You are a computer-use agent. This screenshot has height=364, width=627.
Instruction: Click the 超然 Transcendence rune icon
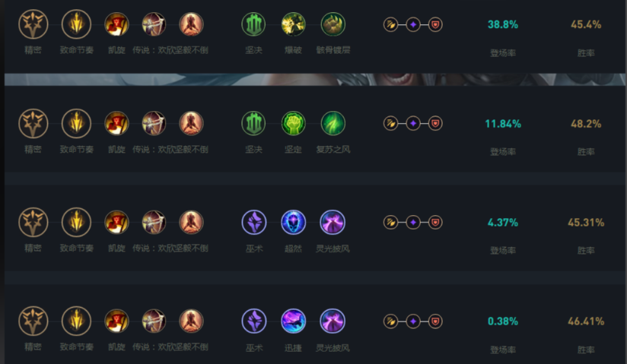(293, 222)
